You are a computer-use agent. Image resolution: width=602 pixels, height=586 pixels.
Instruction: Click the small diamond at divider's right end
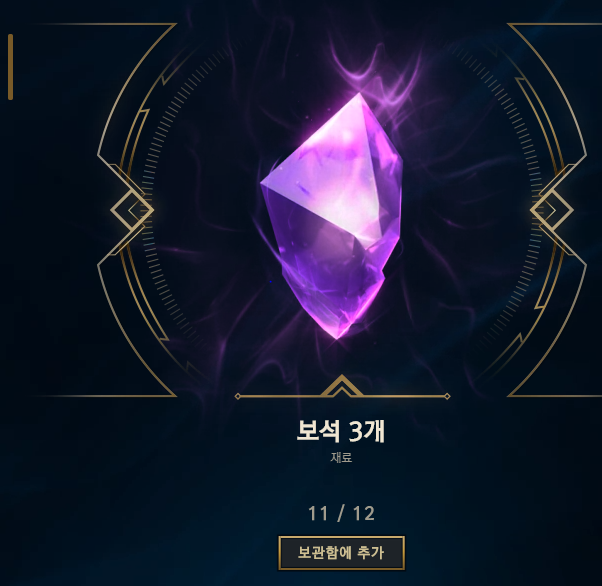pos(447,396)
